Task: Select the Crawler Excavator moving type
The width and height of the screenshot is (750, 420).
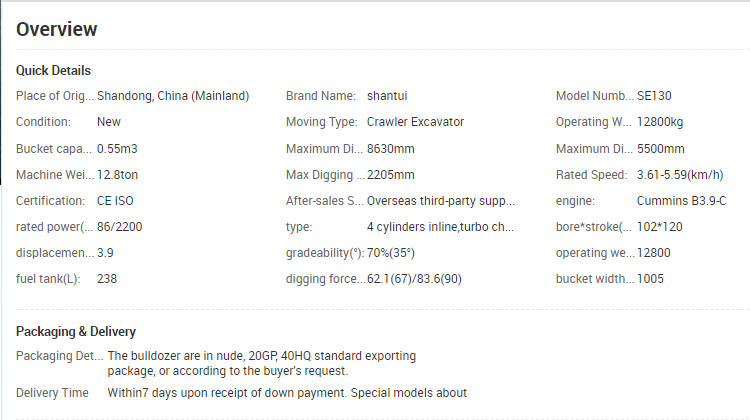Action: click(x=415, y=122)
